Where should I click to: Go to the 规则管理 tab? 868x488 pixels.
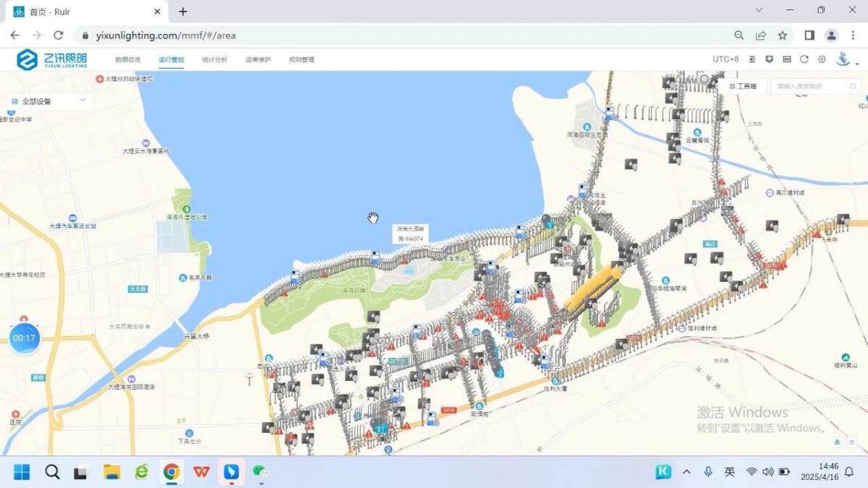(302, 59)
